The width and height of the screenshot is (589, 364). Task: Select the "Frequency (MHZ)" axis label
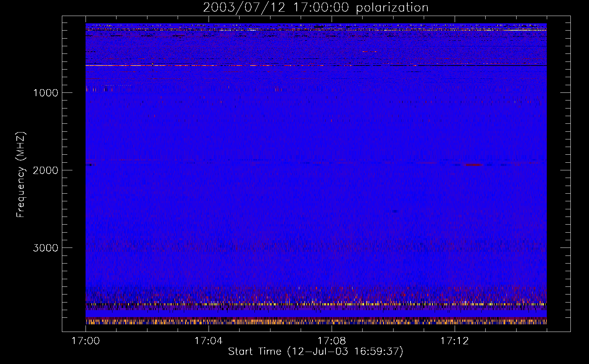[x=21, y=175]
